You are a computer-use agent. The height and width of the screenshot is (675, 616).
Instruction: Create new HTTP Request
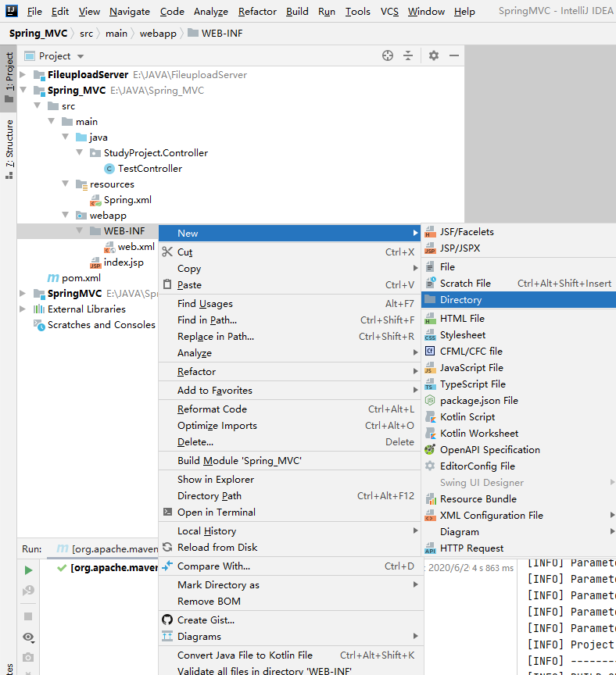click(x=519, y=548)
